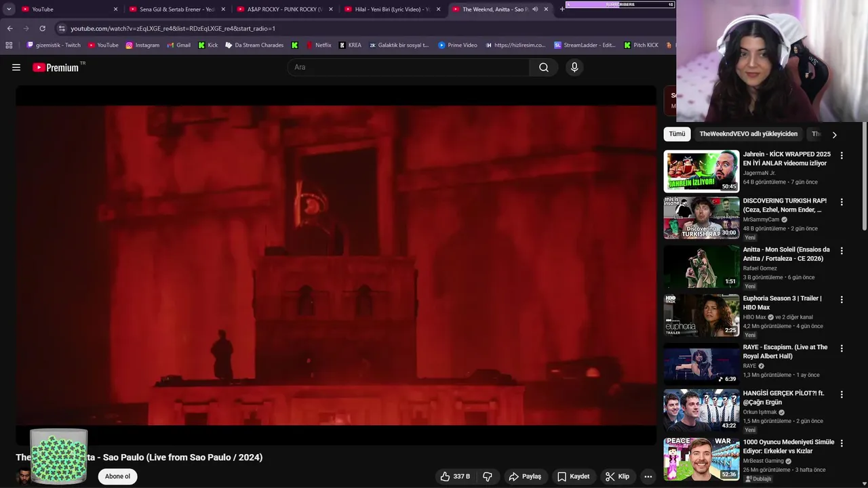Open the YouTube bookmark in bookmarks bar

point(103,45)
